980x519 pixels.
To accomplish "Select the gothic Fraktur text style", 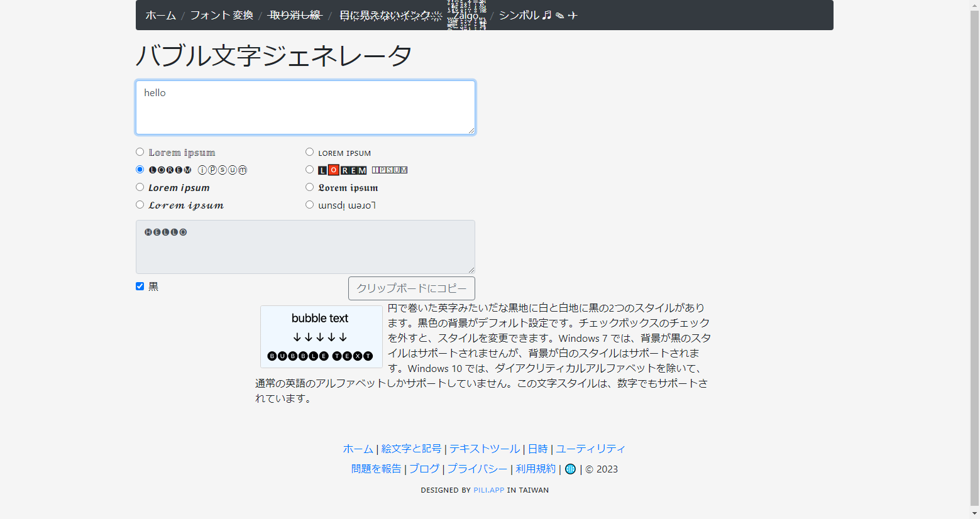I will (309, 187).
